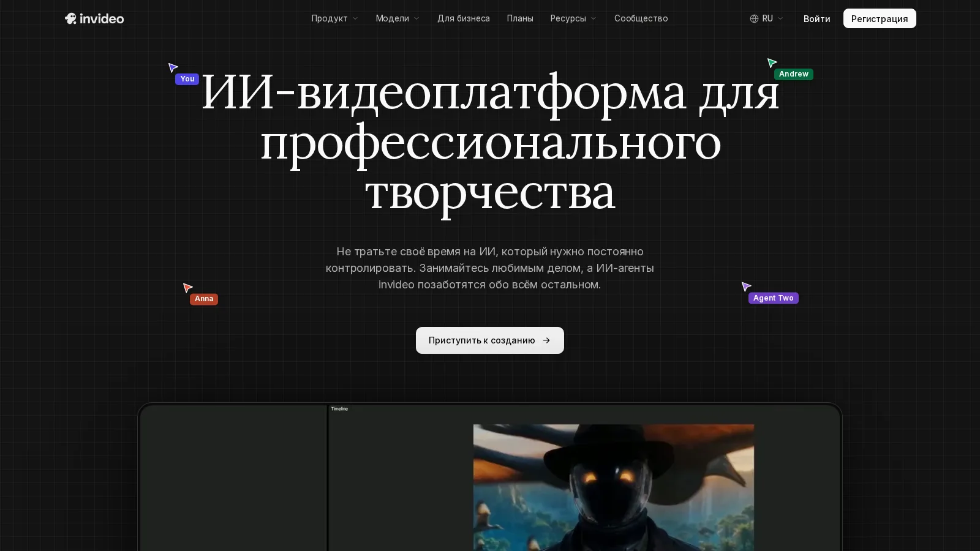Go to the Планы page

[520, 18]
